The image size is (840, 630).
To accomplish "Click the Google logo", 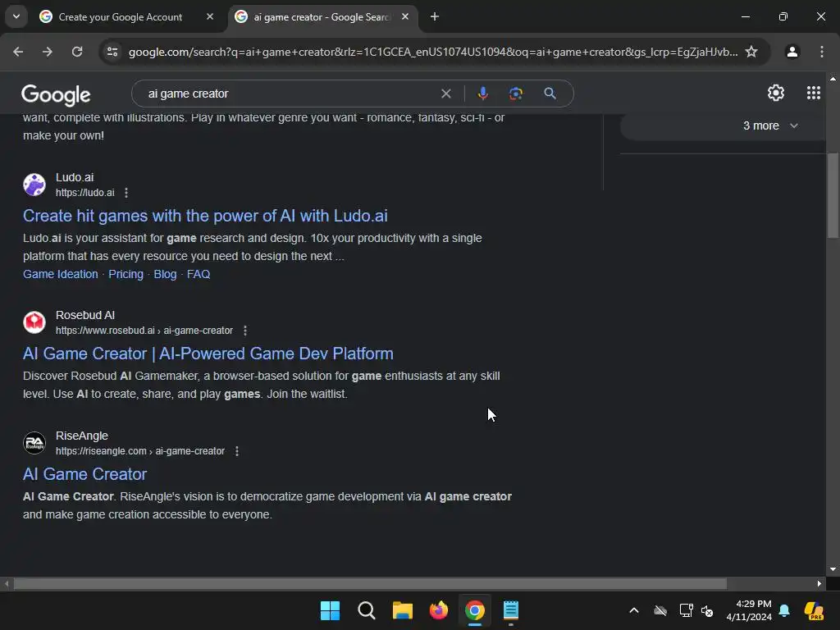I will pos(56,95).
